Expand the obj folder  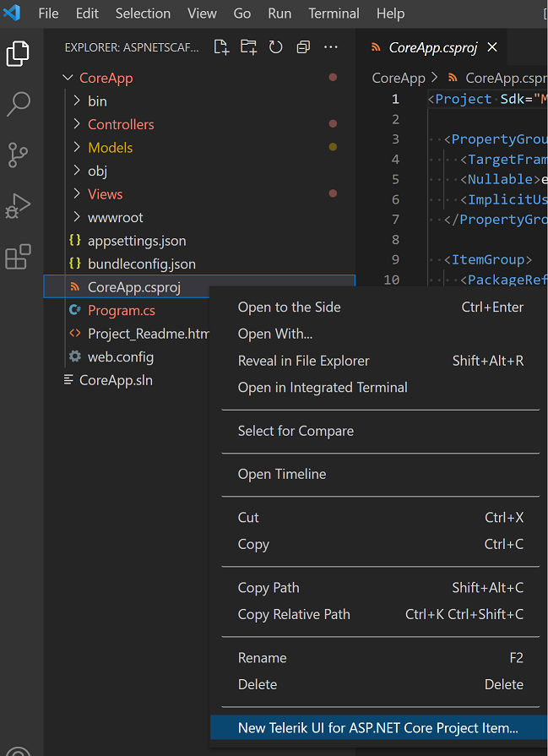tap(77, 170)
